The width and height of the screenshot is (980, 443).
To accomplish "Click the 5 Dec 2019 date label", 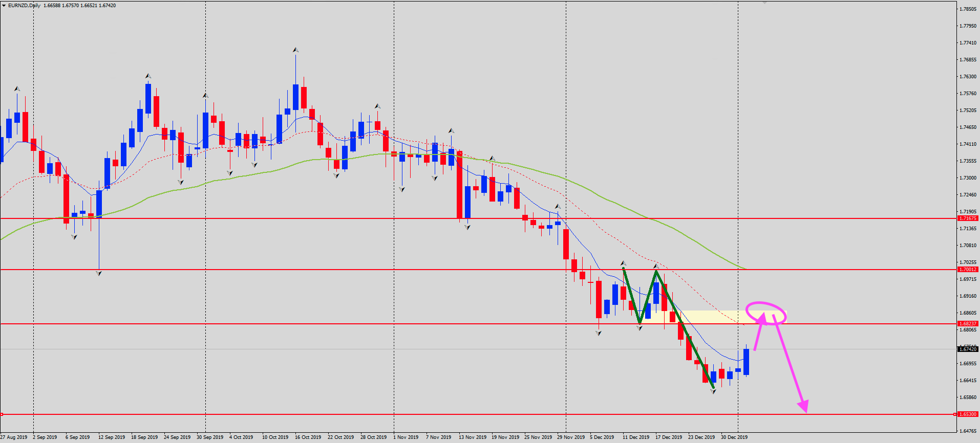I will (x=602, y=437).
